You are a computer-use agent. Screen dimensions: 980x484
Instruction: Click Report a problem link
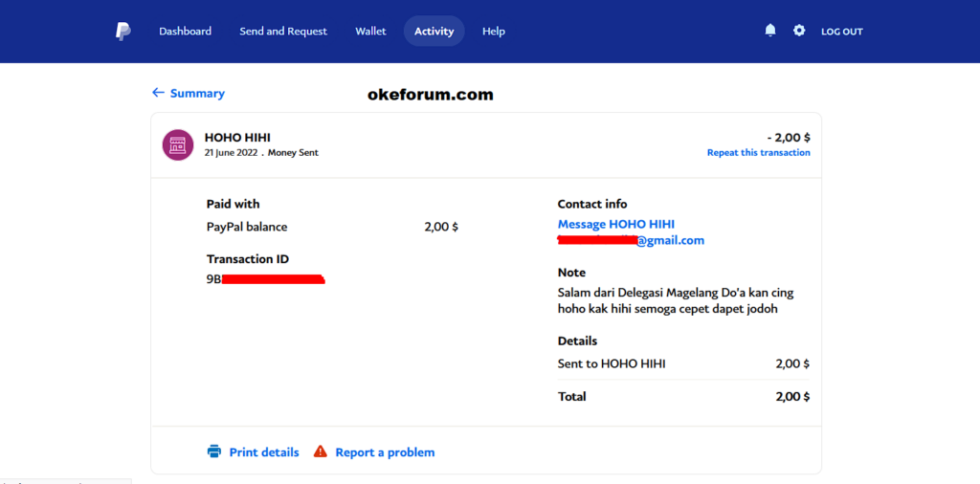[x=385, y=452]
